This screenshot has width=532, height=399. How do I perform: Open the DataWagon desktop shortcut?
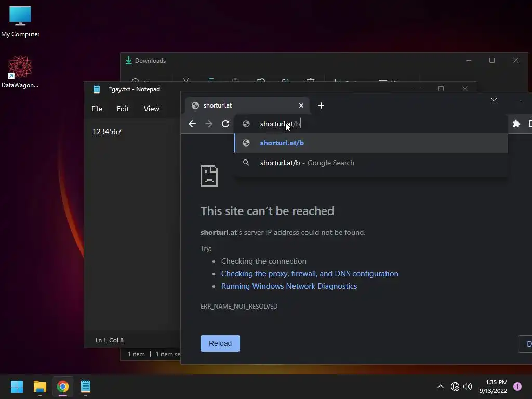tap(20, 72)
